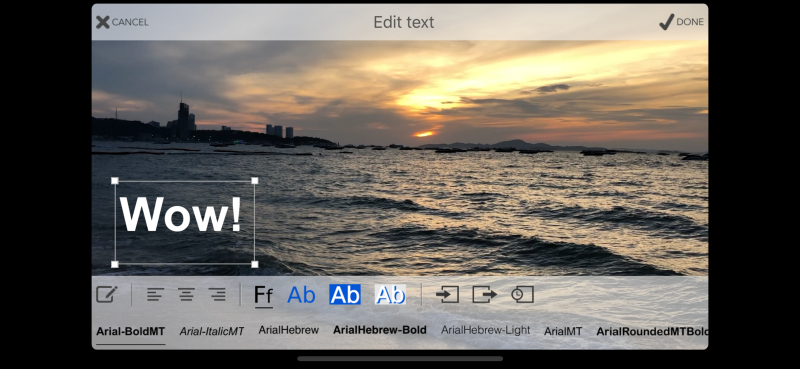
Task: Tap the Cancel X icon
Action: point(103,22)
